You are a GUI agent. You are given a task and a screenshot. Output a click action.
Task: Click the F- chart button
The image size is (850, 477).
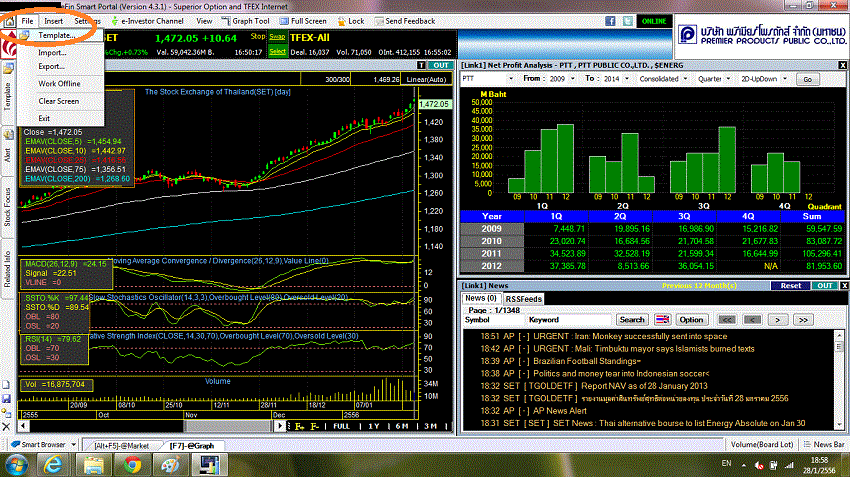[x=314, y=427]
